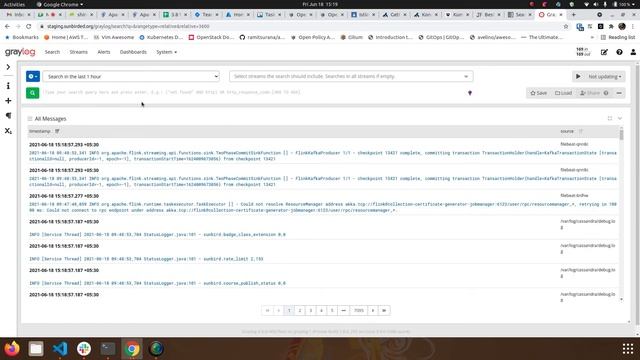Viewport: 640px width, 360px height.
Task: Open the 'Open Policy A...' bookmark
Action: coord(313,37)
